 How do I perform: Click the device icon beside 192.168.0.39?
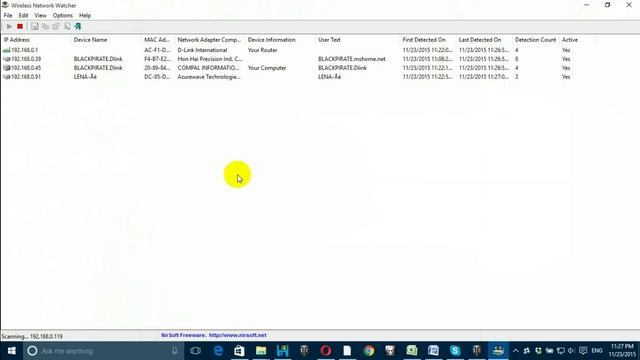[6, 59]
